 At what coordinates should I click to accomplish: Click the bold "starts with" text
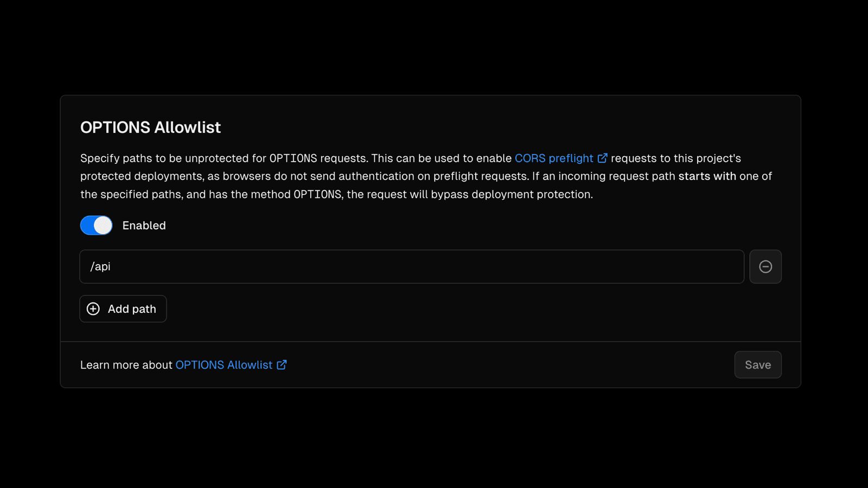(x=707, y=176)
